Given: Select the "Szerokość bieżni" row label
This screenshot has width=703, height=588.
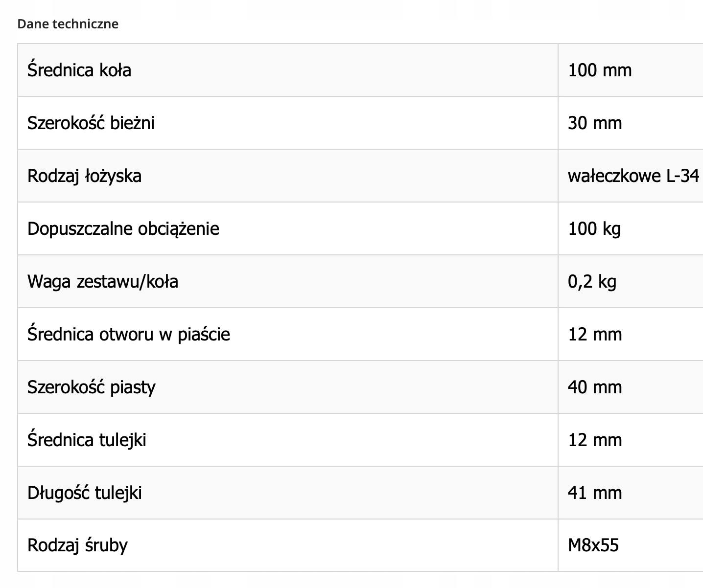Looking at the screenshot, I should 91,123.
